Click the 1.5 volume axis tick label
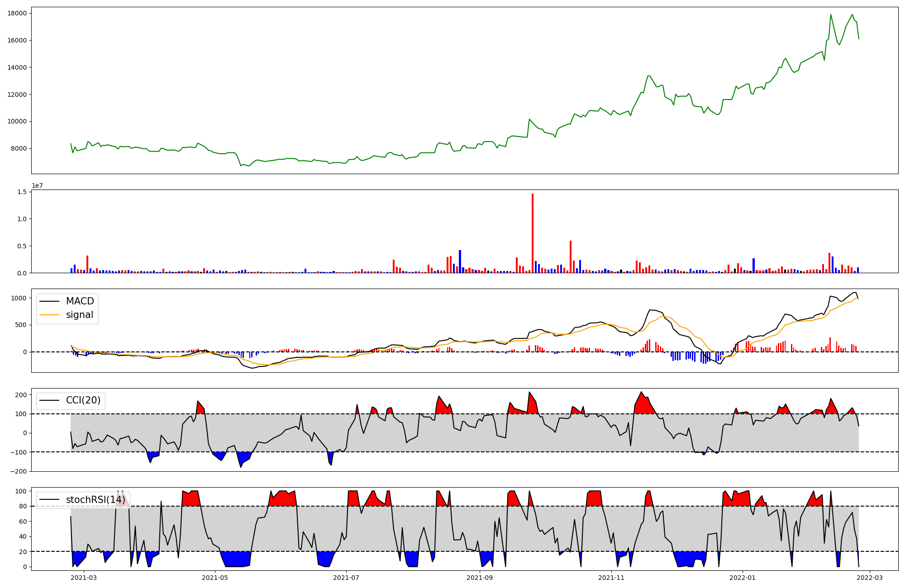905x588 pixels. [23, 192]
